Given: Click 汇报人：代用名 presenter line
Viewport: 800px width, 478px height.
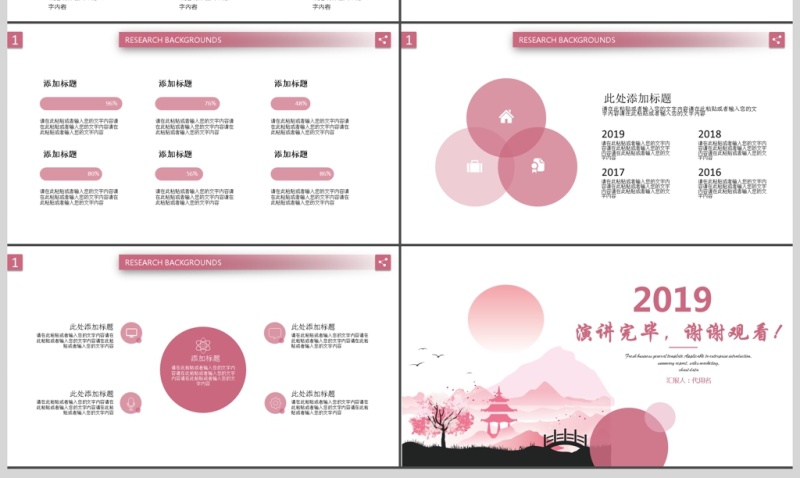Looking at the screenshot, I should point(688,381).
